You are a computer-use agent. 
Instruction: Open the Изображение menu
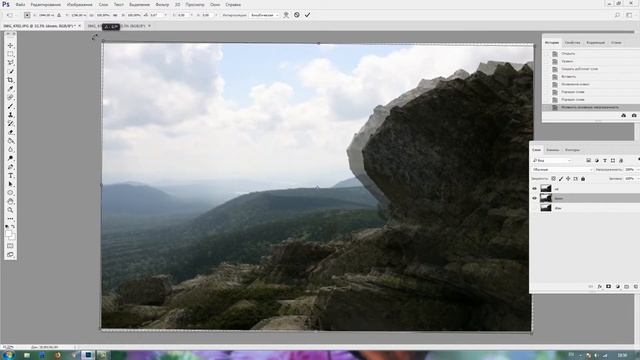[x=80, y=4]
